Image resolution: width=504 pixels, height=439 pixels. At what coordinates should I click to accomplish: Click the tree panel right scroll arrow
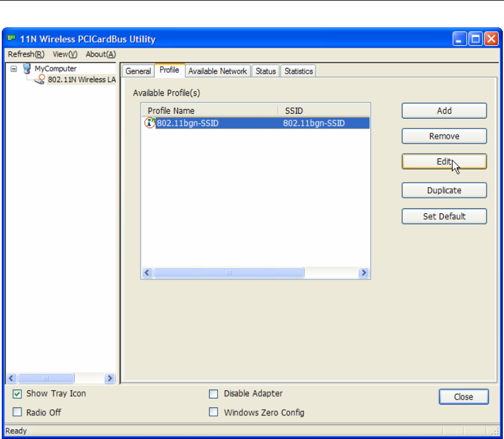pos(110,378)
